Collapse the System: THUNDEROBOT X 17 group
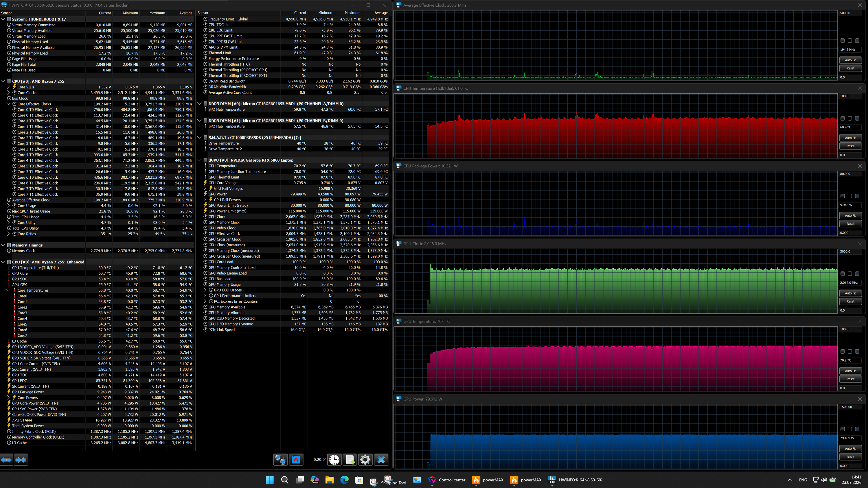868x488 pixels. point(3,19)
